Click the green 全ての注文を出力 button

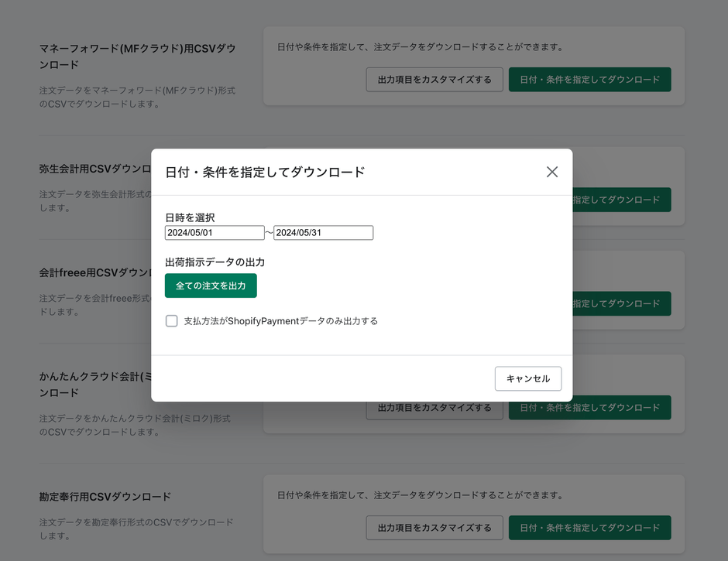[x=211, y=286]
